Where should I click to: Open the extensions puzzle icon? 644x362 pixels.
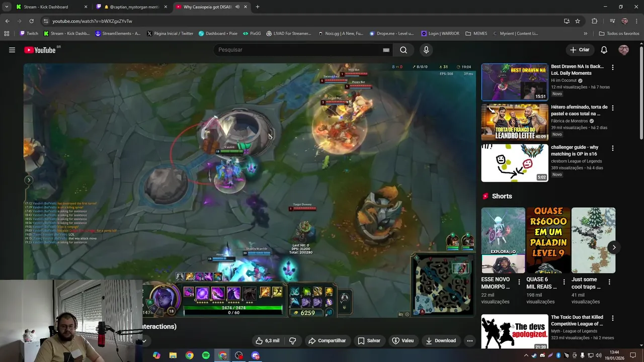click(594, 21)
